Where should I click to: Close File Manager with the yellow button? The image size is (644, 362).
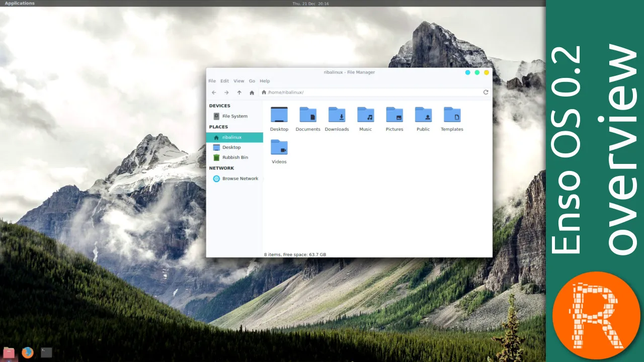(487, 72)
